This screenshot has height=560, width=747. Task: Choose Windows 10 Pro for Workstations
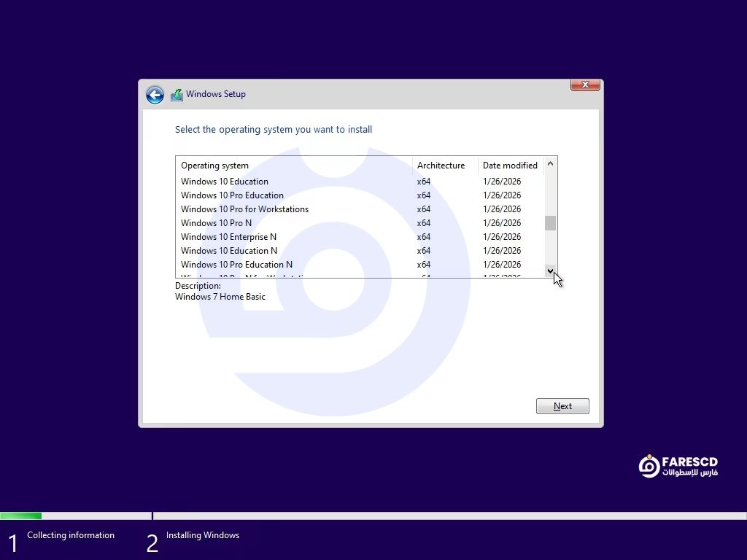click(244, 209)
